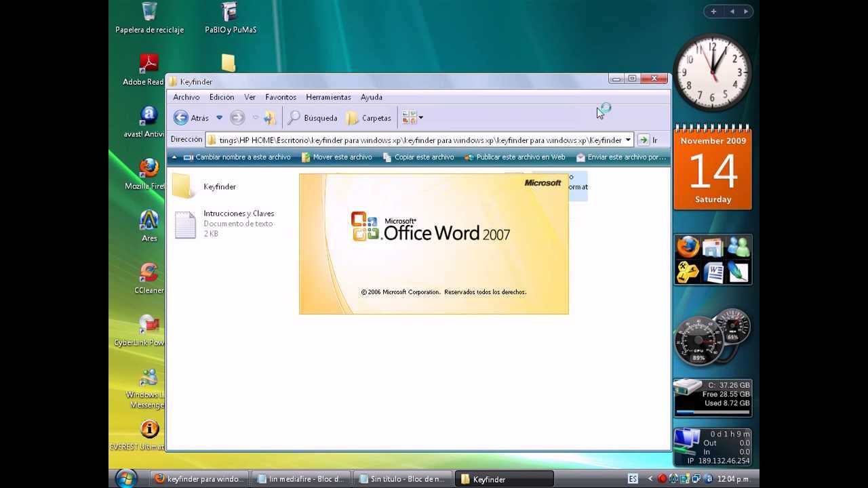
Task: Open the Búsqueda search tool
Action: tap(313, 117)
